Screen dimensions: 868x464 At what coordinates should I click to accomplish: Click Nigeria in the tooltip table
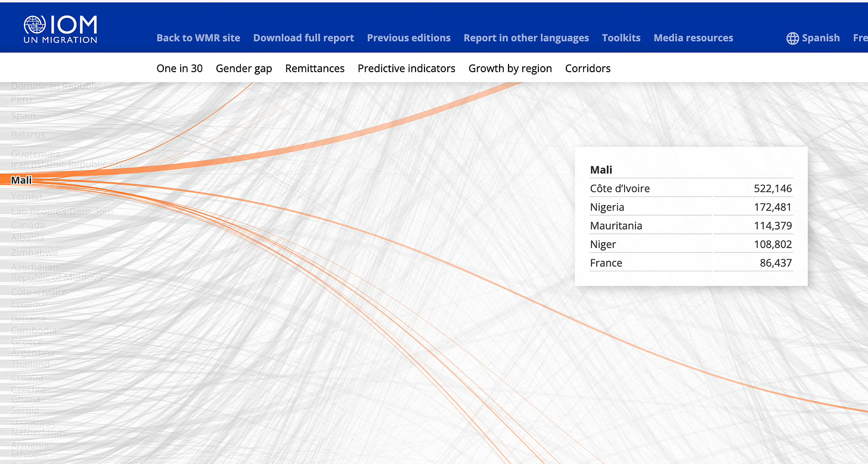pyautogui.click(x=607, y=207)
